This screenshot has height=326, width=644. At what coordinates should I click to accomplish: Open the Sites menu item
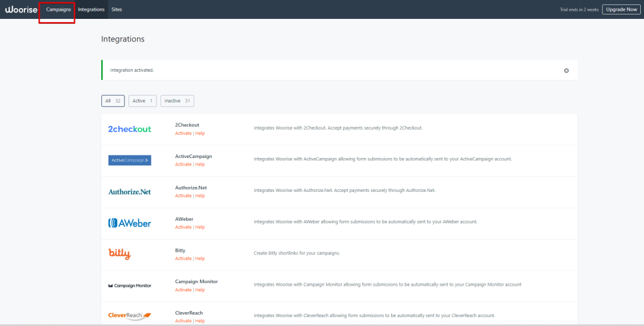point(116,9)
